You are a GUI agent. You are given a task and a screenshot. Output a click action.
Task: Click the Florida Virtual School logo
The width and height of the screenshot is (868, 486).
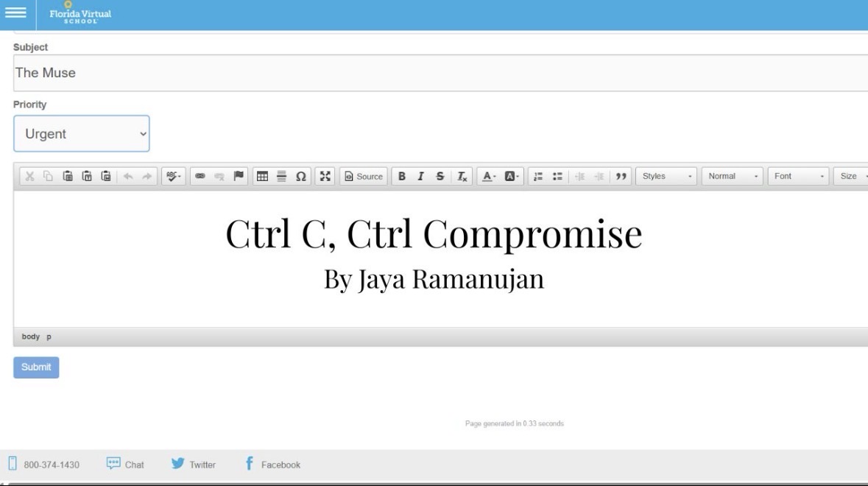point(80,13)
